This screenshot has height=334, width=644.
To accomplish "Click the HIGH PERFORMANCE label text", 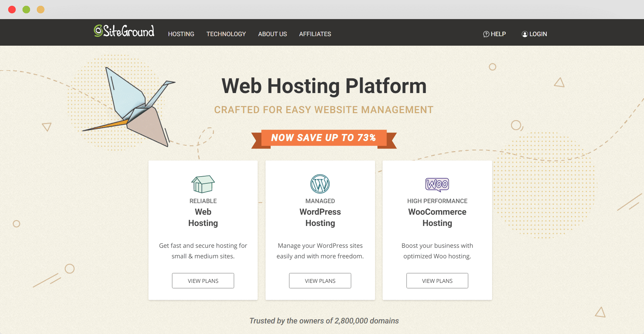I will point(437,201).
